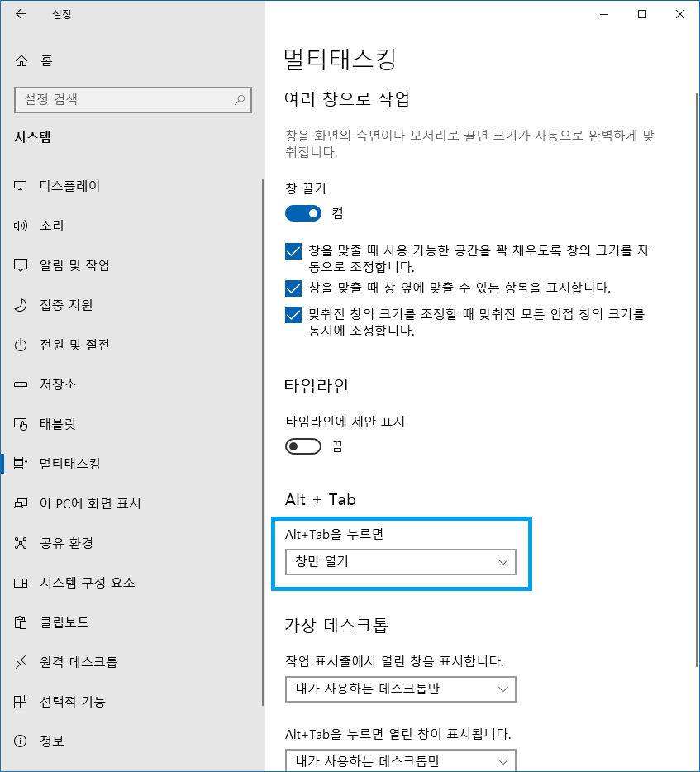Click the magnifier icon in search box
700x772 pixels.
[x=240, y=99]
